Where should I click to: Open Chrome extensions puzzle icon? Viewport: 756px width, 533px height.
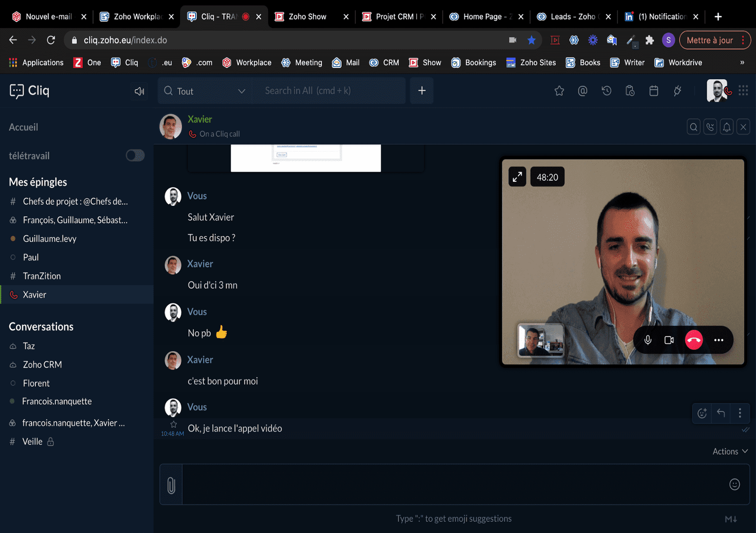coord(650,40)
